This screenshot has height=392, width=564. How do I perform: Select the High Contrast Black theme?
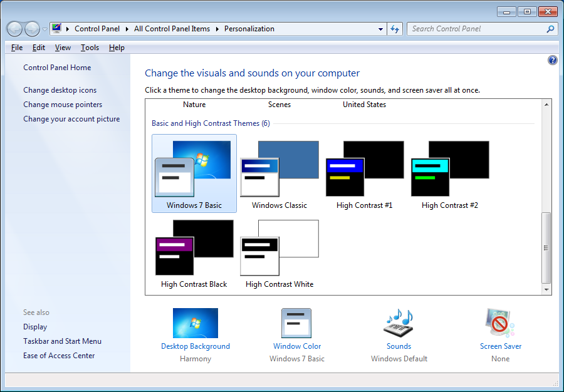click(194, 252)
